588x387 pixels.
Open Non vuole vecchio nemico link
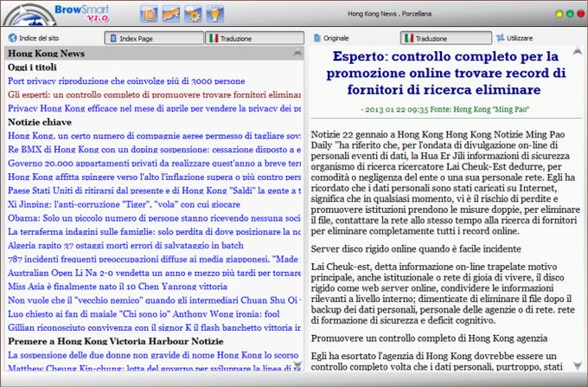154,300
